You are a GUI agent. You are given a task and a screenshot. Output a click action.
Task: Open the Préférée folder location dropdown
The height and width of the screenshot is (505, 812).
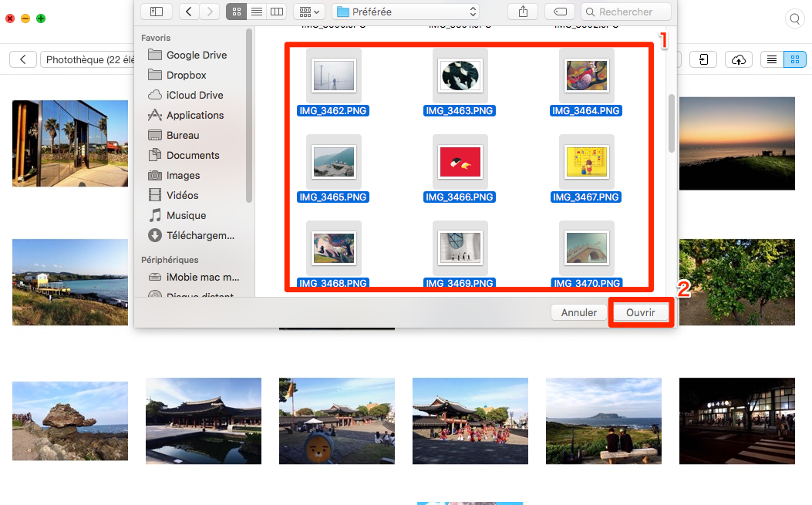pos(406,12)
